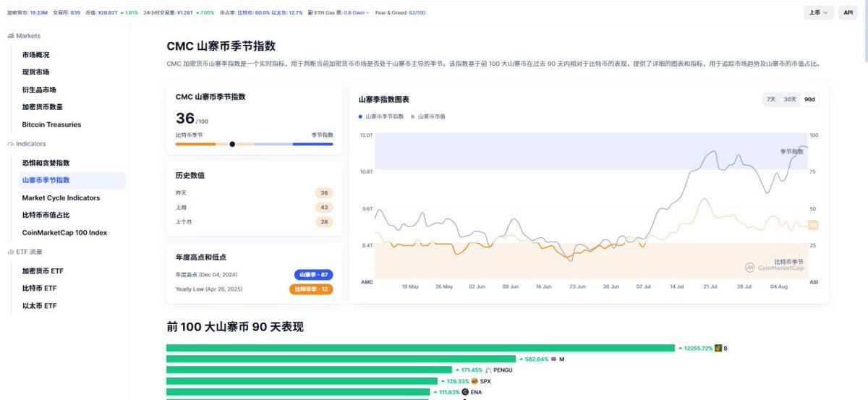
Task: Click yesterday's value badge 36
Action: (324, 193)
